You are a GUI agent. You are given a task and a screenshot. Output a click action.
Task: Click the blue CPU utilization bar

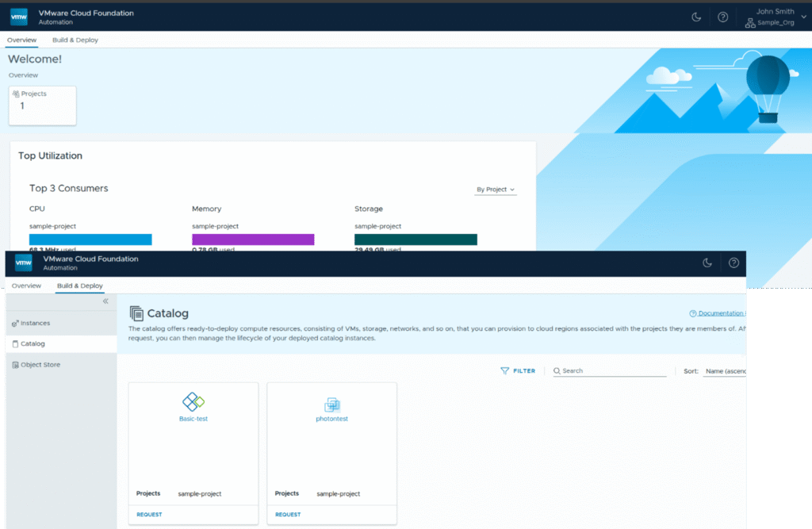[90, 240]
